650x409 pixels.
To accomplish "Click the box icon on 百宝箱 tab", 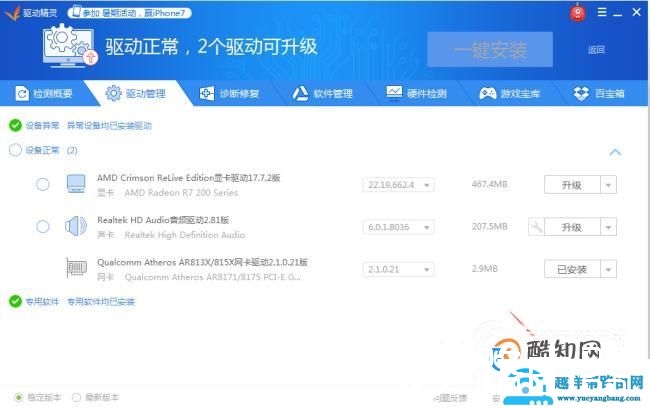I will [581, 93].
